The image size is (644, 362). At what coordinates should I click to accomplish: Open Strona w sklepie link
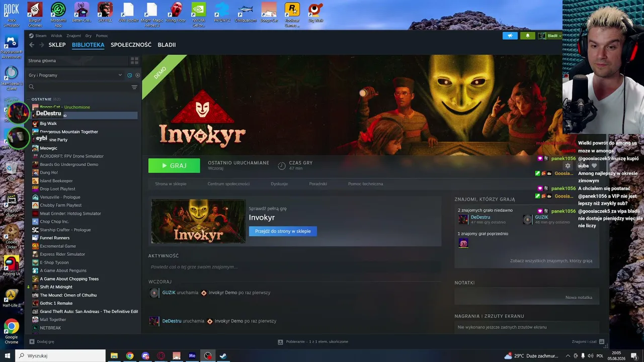pos(171,184)
